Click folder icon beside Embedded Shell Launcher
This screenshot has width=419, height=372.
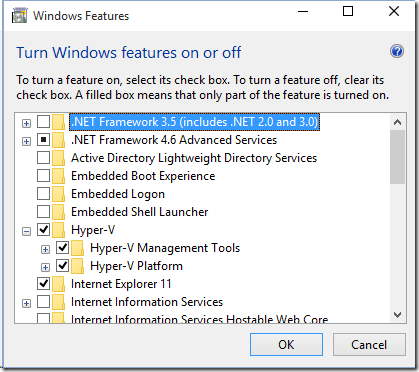point(59,212)
